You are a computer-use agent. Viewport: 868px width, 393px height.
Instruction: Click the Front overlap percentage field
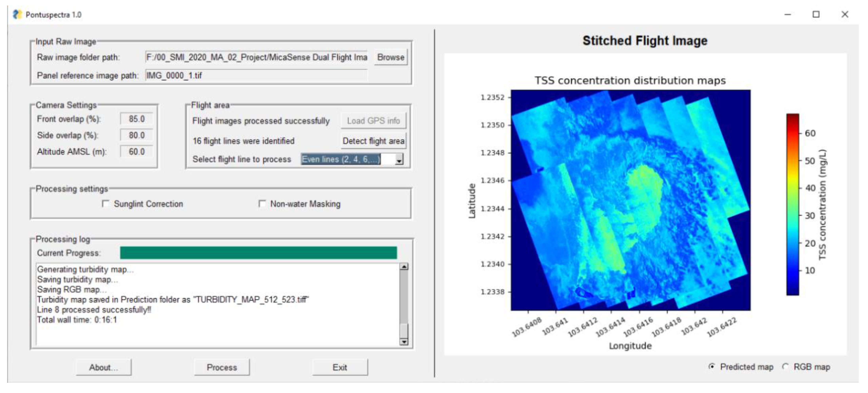pos(136,119)
